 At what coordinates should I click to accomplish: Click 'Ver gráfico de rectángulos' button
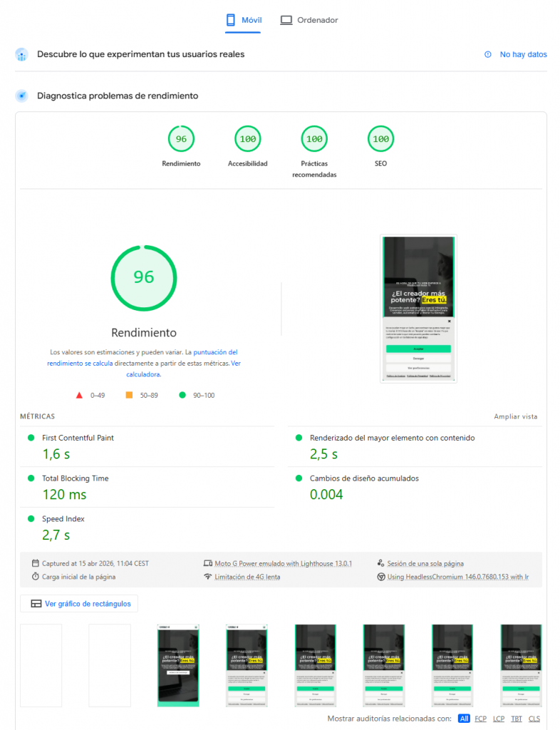(x=79, y=604)
